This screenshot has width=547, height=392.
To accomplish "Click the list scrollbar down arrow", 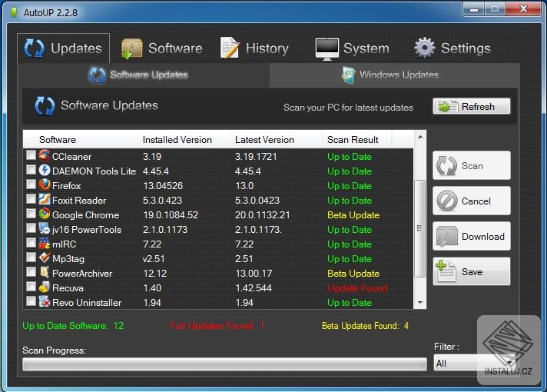I will [420, 303].
